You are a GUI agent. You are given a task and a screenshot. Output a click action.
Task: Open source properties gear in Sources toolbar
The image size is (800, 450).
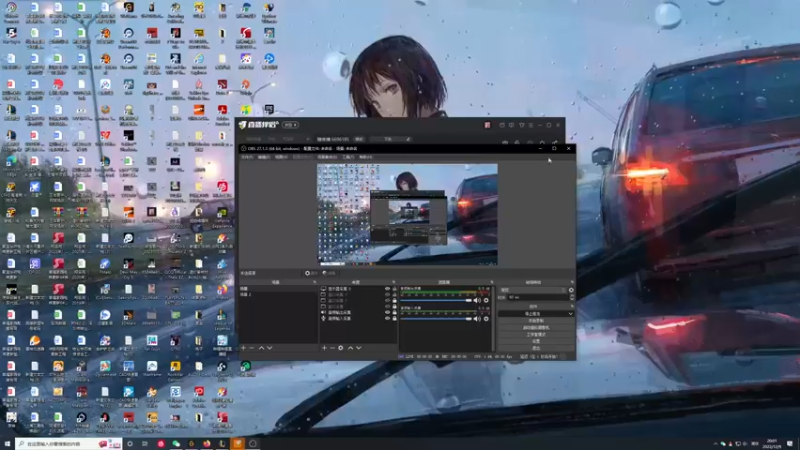coord(341,348)
